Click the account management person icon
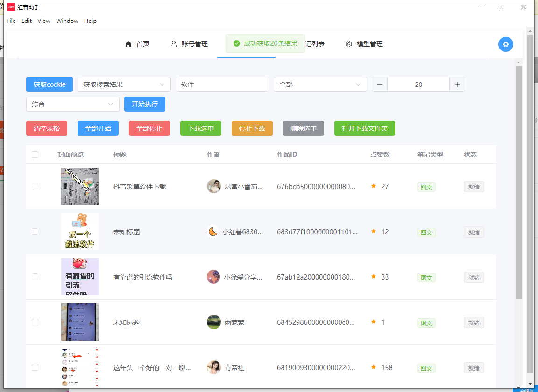This screenshot has height=392, width=538. (174, 44)
